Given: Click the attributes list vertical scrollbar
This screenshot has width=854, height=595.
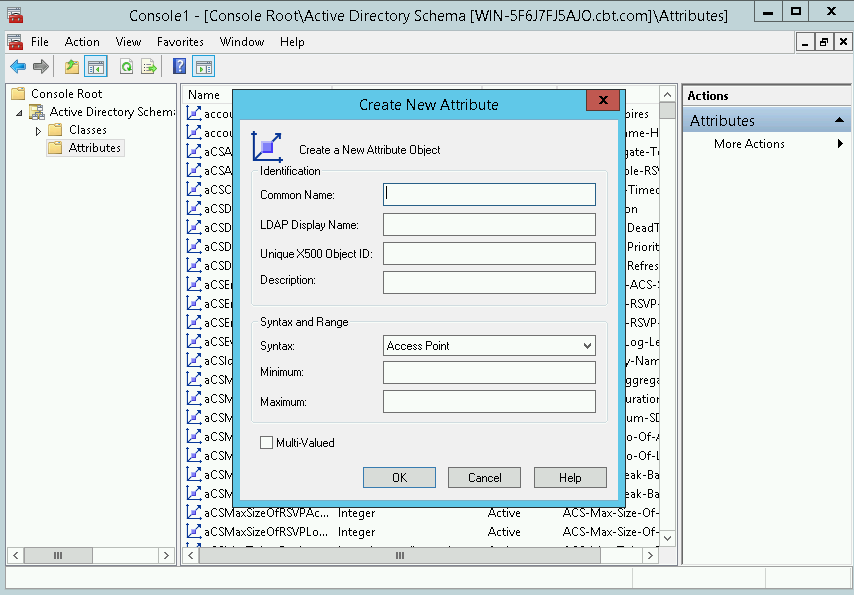Looking at the screenshot, I should [x=666, y=300].
